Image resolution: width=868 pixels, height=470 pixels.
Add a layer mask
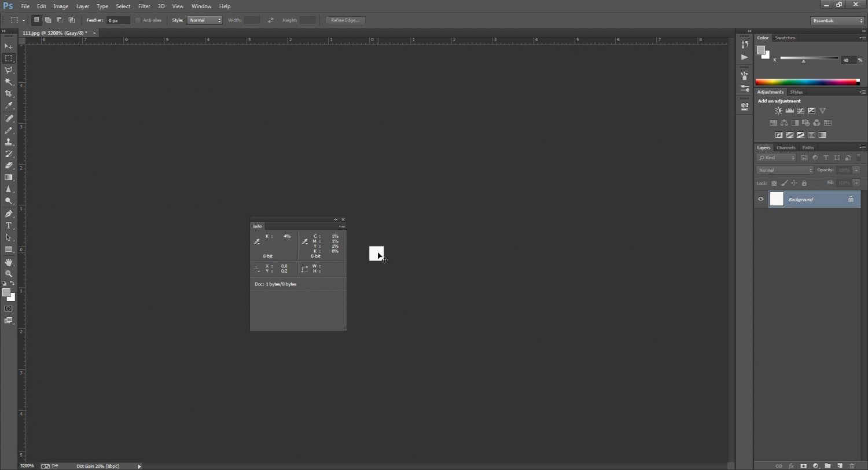click(803, 466)
